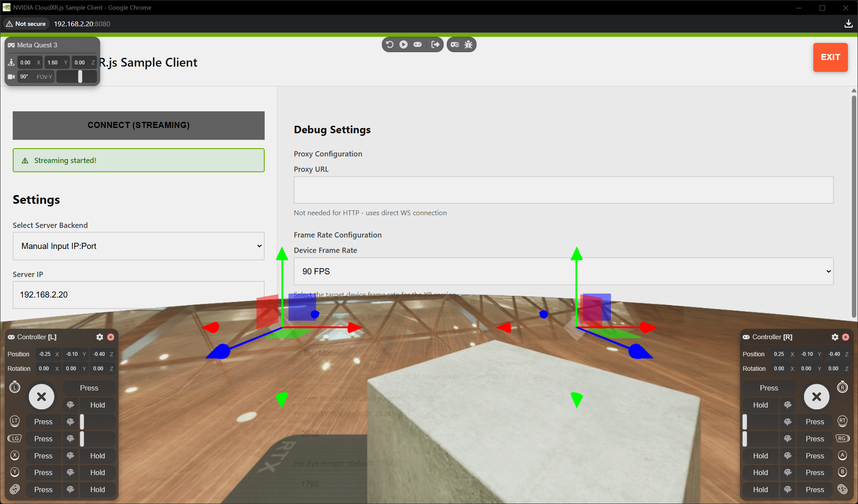Click the exit-session arrow icon in toolbar
858x504 pixels.
435,45
